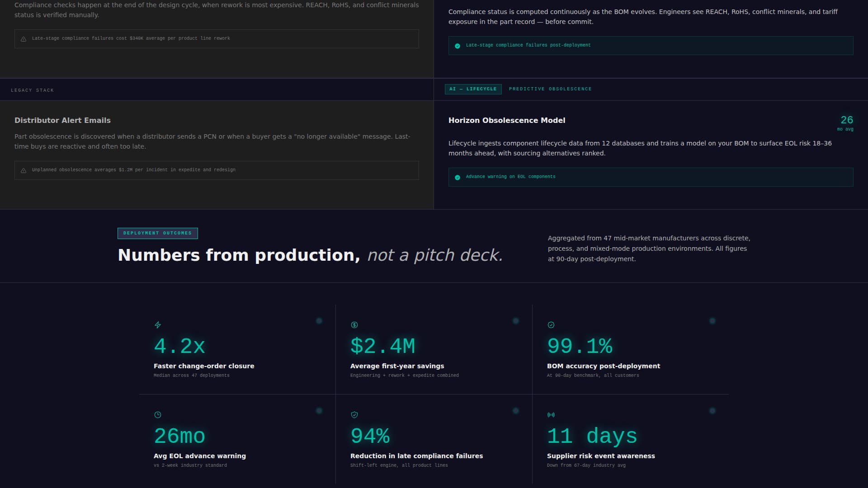Viewport: 868px width, 488px height.
Task: Click the checkmark circle icon above 99.1%
Action: click(551, 325)
